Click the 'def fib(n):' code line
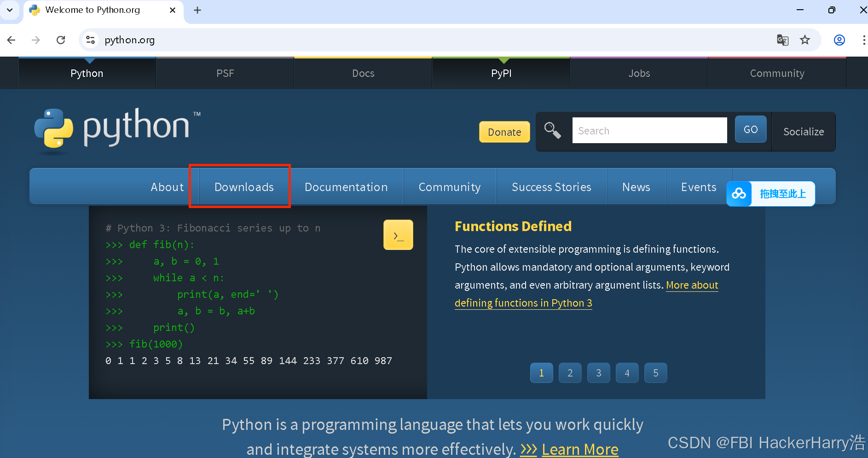The image size is (868, 458). point(162,244)
